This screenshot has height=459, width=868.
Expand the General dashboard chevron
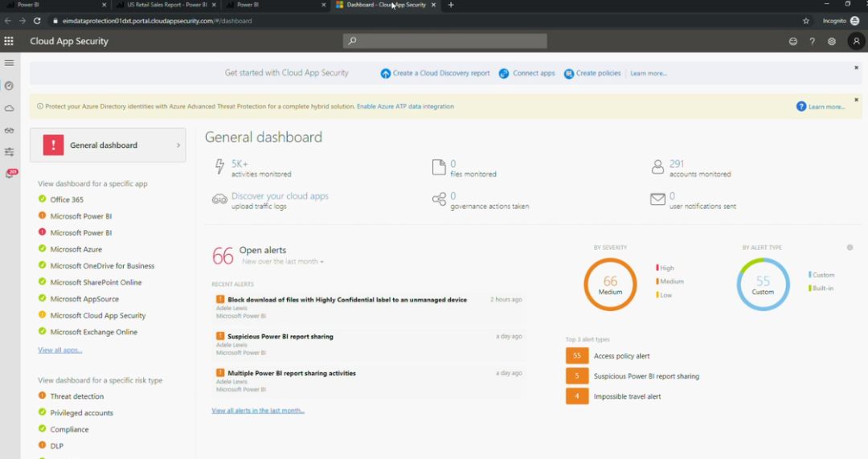pyautogui.click(x=178, y=145)
